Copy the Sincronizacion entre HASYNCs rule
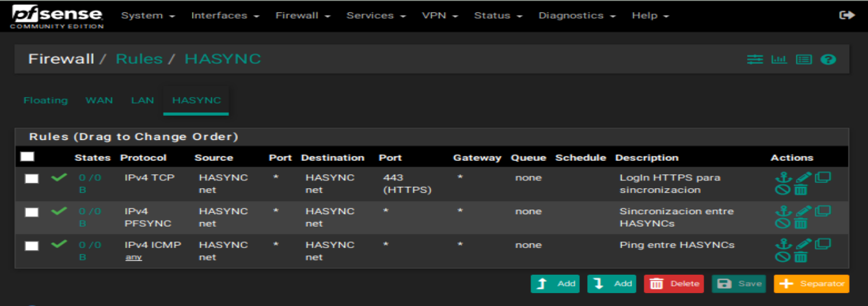The height and width of the screenshot is (306, 868). click(823, 210)
